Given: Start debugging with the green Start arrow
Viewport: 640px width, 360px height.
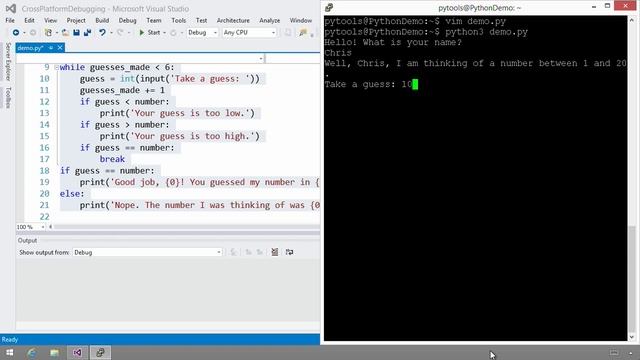Looking at the screenshot, I should point(142,32).
